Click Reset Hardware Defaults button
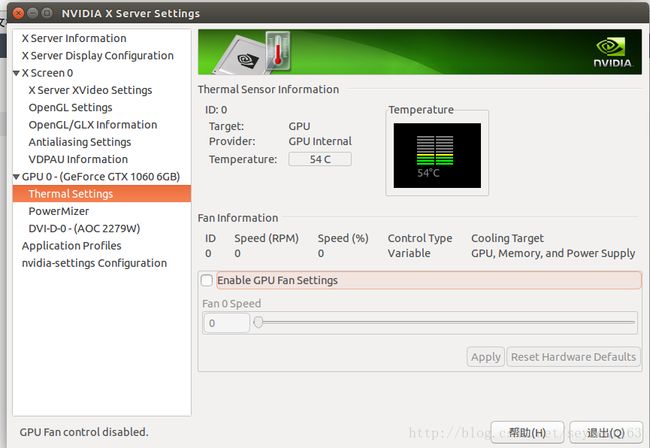Viewport: 650px width, 448px height. click(573, 357)
